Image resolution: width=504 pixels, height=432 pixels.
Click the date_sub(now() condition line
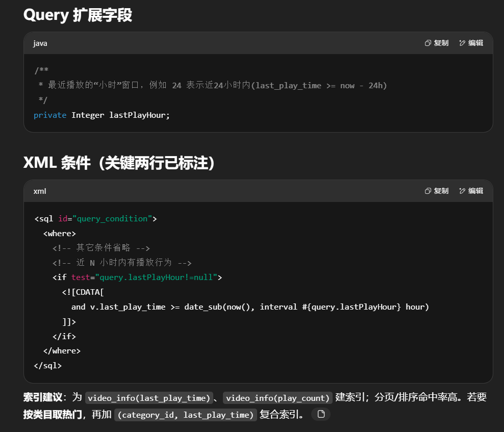250,307
